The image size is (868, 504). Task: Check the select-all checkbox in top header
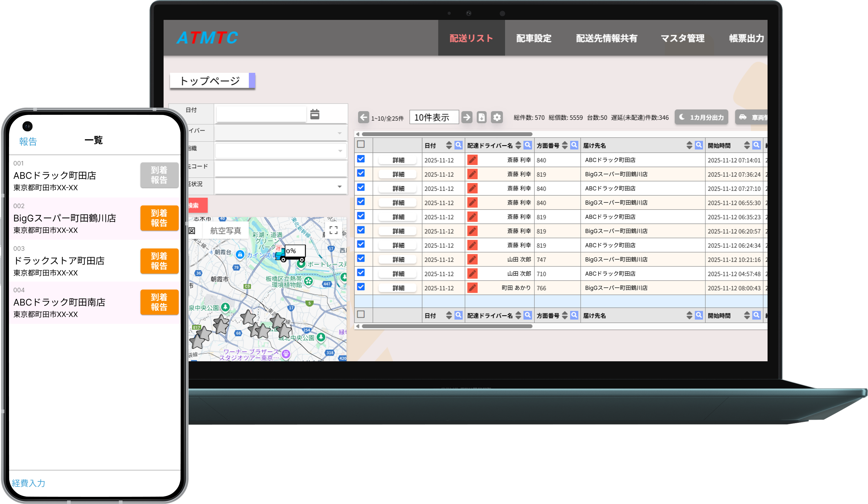click(361, 144)
